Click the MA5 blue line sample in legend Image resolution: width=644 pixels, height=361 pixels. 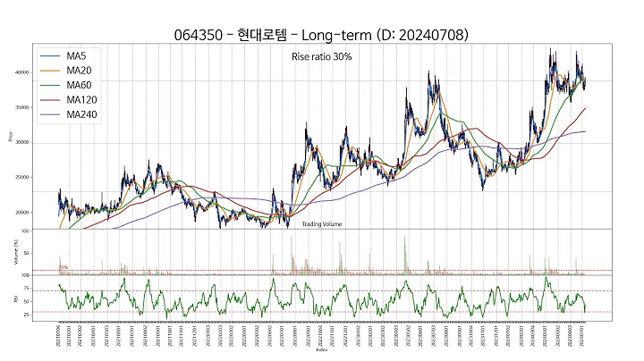click(50, 55)
